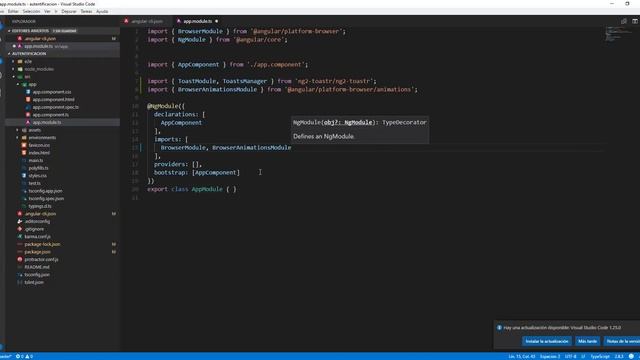Click the TypeScript language mode indicator
Viewport: 640px width, 360px height.
point(600,356)
